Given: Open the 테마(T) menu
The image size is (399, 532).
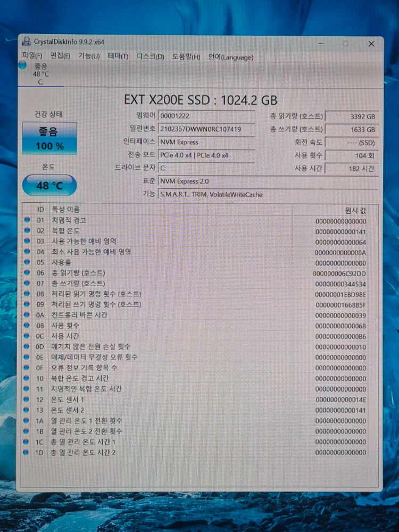Looking at the screenshot, I should tap(118, 56).
